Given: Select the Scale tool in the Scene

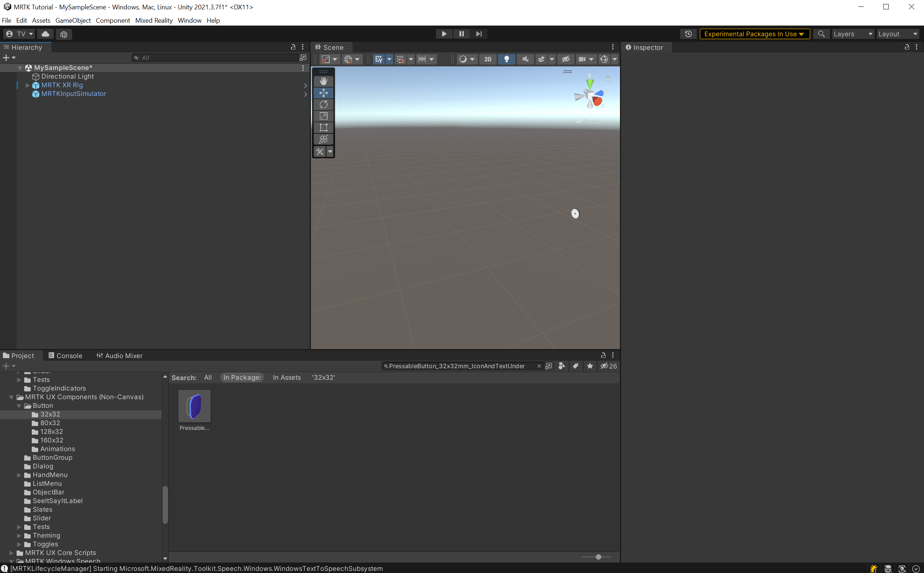Looking at the screenshot, I should click(x=323, y=116).
